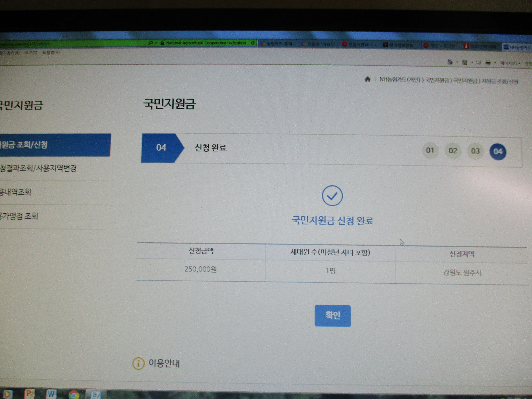Click the 세대원 수(미성년 자녀 포함) header
This screenshot has width=532, height=399.
pos(330,252)
